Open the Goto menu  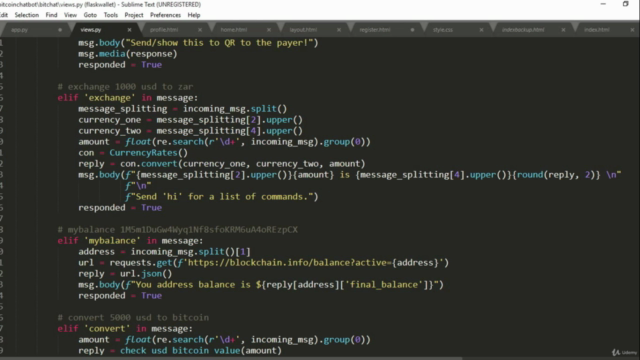point(90,15)
